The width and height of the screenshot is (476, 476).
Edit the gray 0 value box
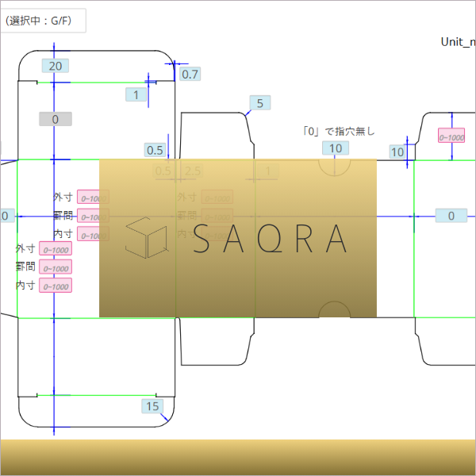(x=56, y=119)
